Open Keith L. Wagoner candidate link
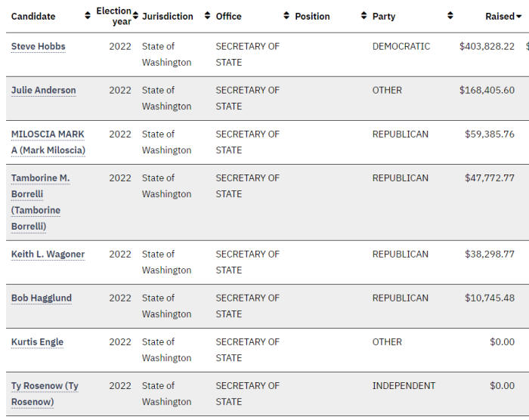This screenshot has width=529, height=420. [48, 255]
